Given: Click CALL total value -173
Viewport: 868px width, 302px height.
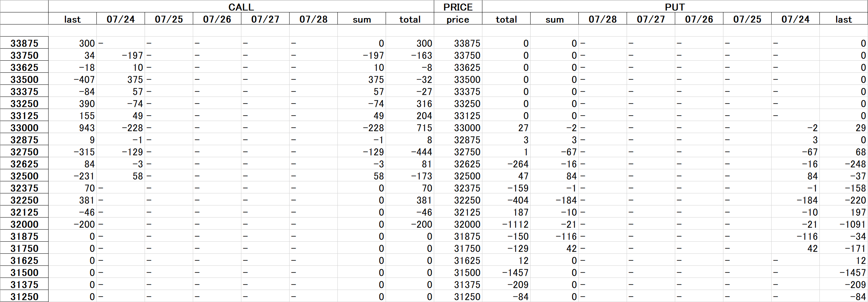Looking at the screenshot, I should click(x=421, y=176).
